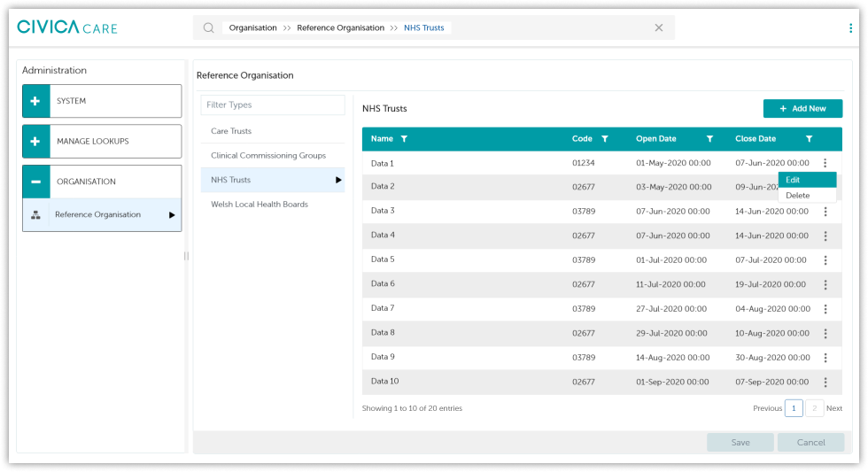Select the Data 10 name cell

coord(384,382)
